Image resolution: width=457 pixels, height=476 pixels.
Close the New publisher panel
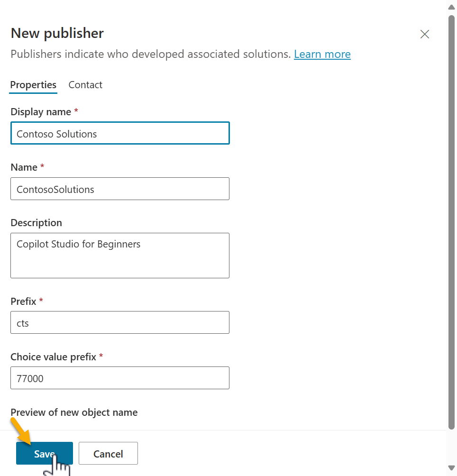click(x=424, y=34)
